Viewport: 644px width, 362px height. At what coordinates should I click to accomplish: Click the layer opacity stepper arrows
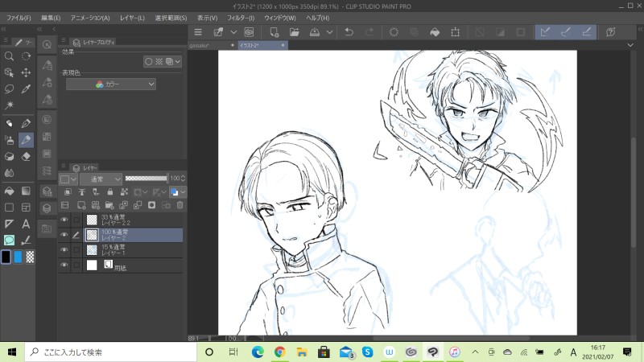pyautogui.click(x=183, y=178)
